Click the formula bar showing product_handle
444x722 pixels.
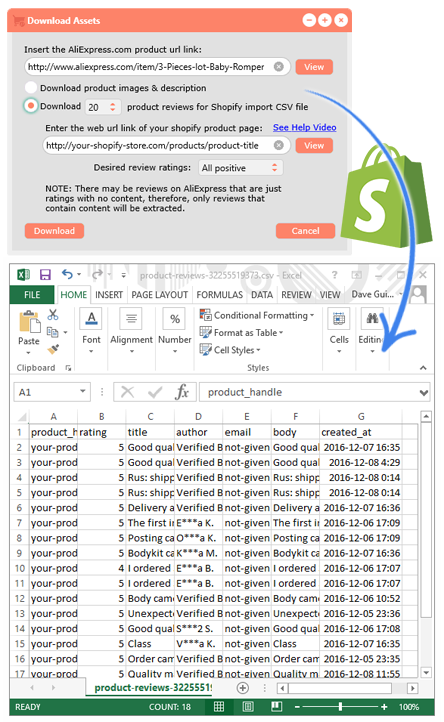[x=314, y=392]
